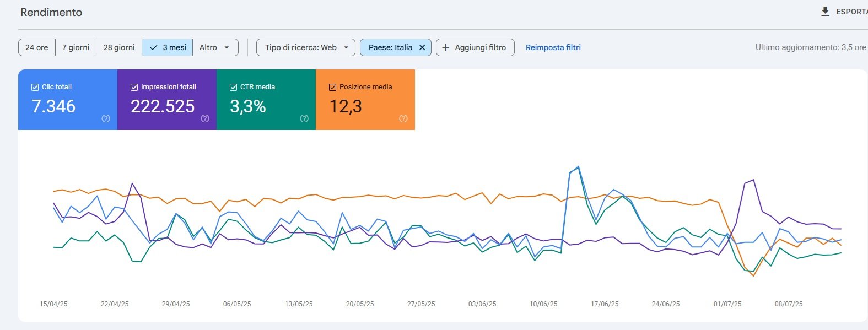Open help icon on Posizione media card
Viewport: 868px width, 330px height.
(x=403, y=118)
